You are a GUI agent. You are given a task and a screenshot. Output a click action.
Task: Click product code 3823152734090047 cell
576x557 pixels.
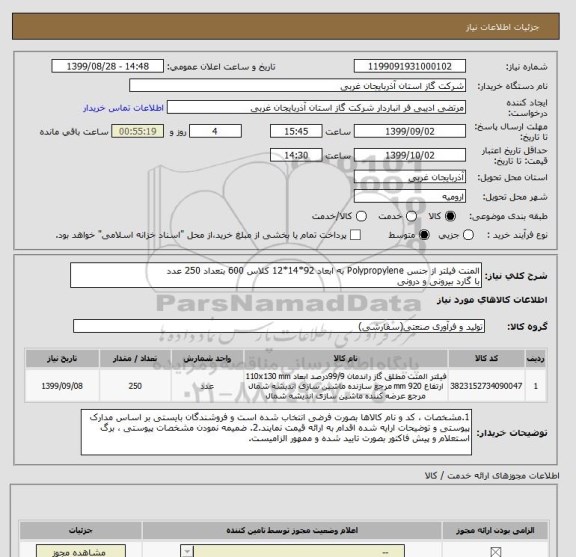click(486, 386)
